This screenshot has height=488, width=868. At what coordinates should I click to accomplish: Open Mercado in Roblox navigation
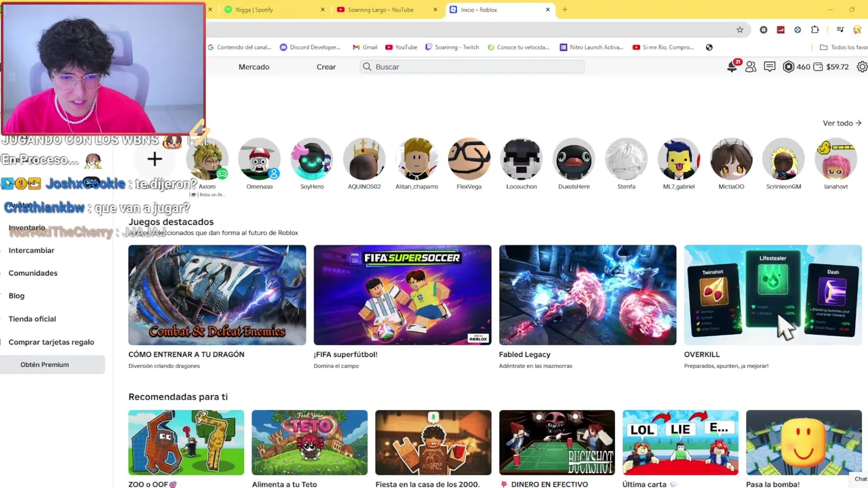coord(254,67)
